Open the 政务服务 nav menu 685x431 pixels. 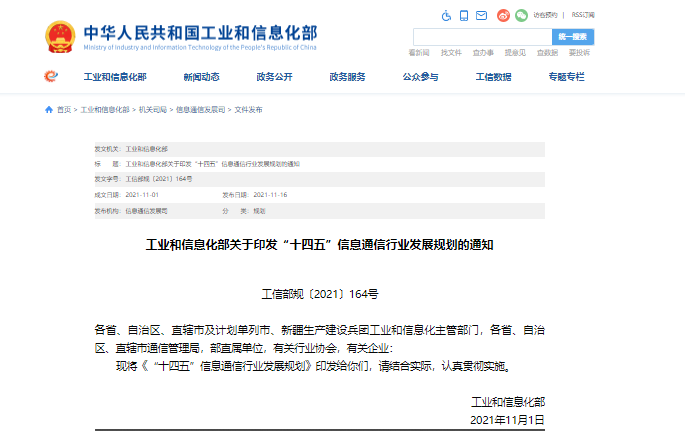click(x=347, y=77)
